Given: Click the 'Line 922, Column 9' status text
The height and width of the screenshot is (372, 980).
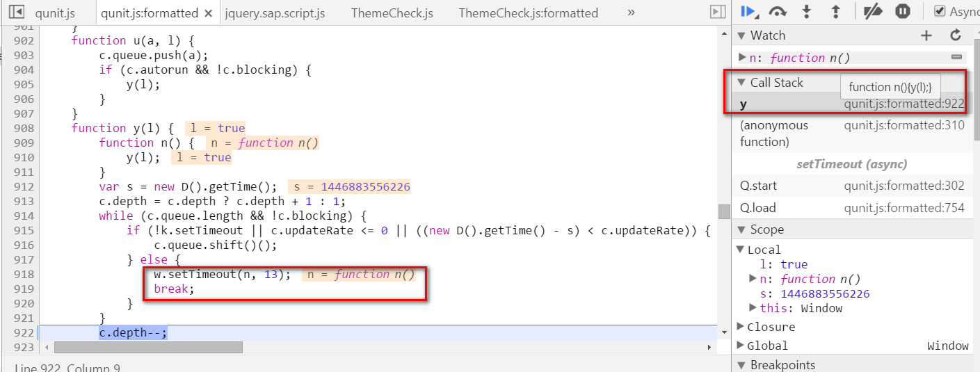Looking at the screenshot, I should (67, 366).
